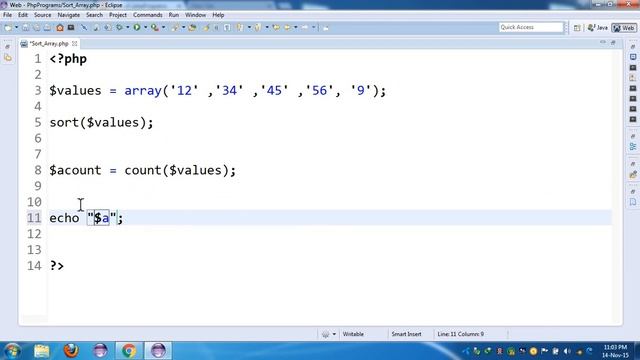Click the Debug bug toolbar icon
This screenshot has height=360, width=640.
(x=120, y=28)
